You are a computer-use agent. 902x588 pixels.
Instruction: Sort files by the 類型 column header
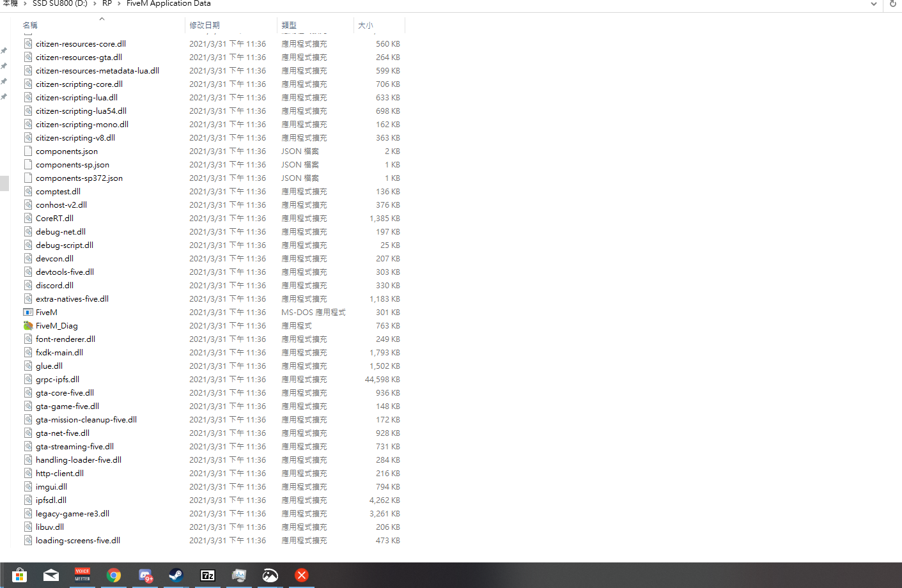(289, 25)
